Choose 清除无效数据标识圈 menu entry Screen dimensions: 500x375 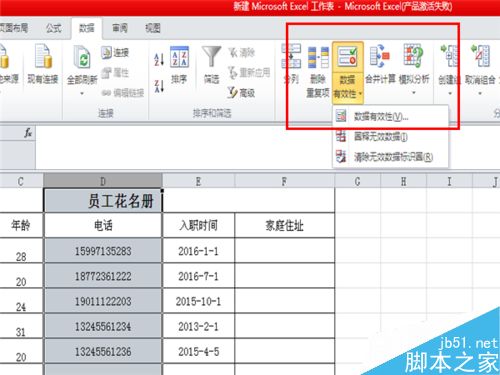coord(391,157)
